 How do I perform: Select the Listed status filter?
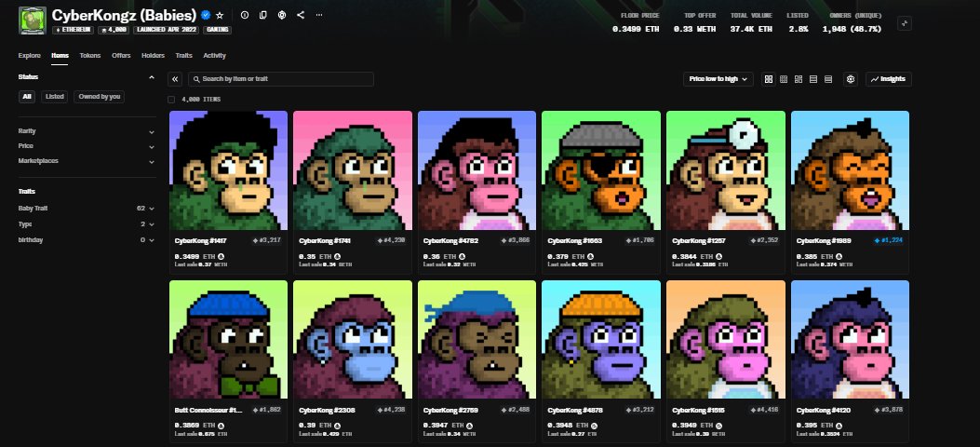[55, 97]
